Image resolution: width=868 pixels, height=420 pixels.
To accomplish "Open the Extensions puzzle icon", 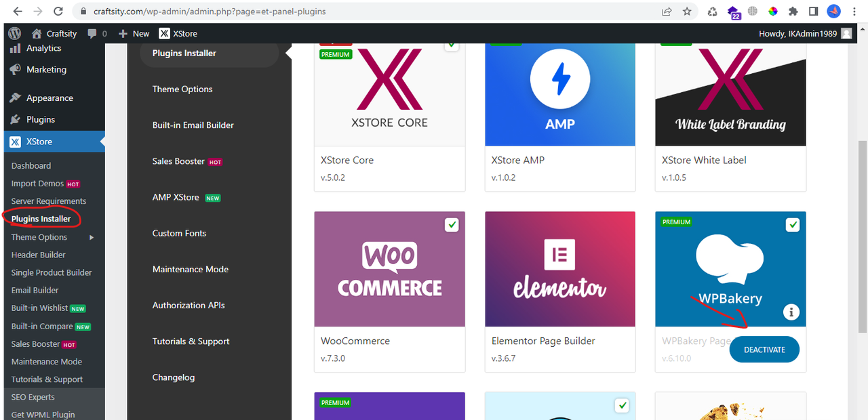I will click(x=793, y=12).
